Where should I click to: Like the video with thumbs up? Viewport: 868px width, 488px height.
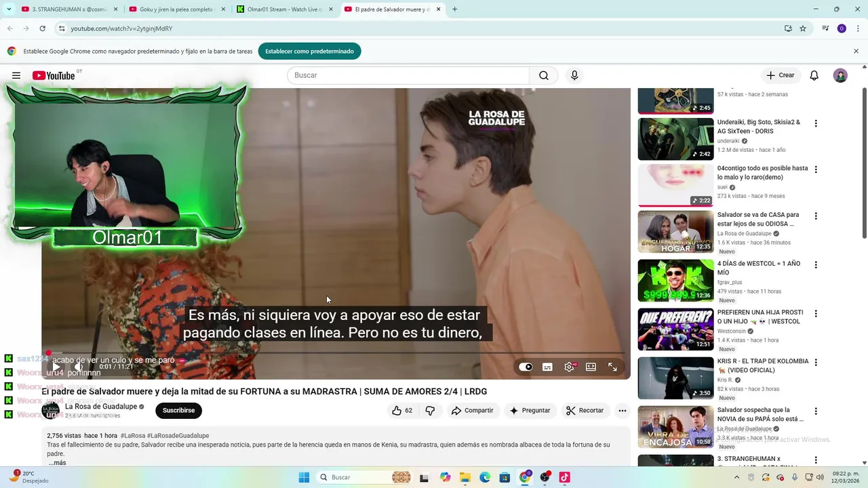pos(402,410)
